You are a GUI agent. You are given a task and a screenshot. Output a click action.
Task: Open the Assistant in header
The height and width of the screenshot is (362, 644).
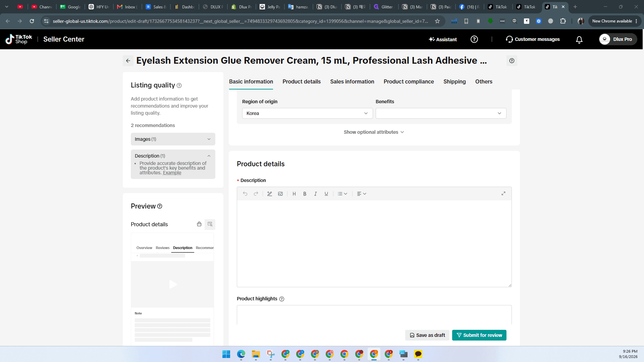[x=443, y=40]
